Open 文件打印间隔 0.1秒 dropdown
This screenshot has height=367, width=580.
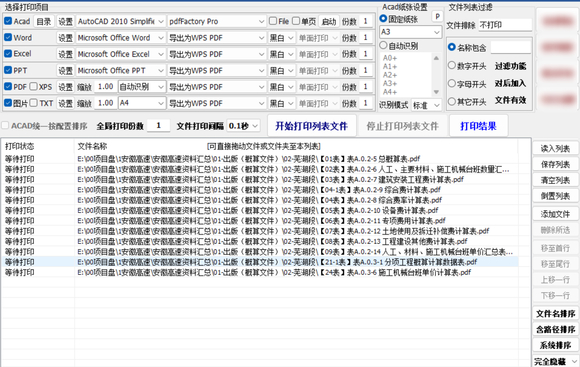click(x=243, y=126)
